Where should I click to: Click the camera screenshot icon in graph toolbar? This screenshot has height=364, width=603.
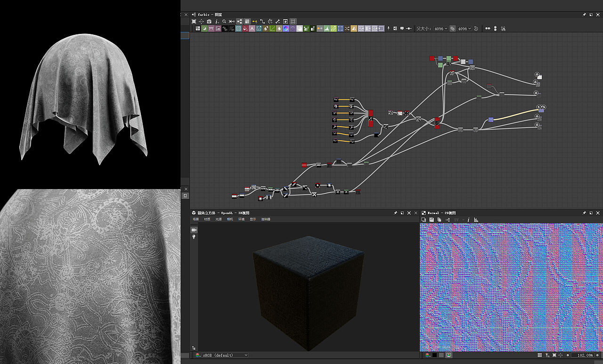(x=209, y=21)
